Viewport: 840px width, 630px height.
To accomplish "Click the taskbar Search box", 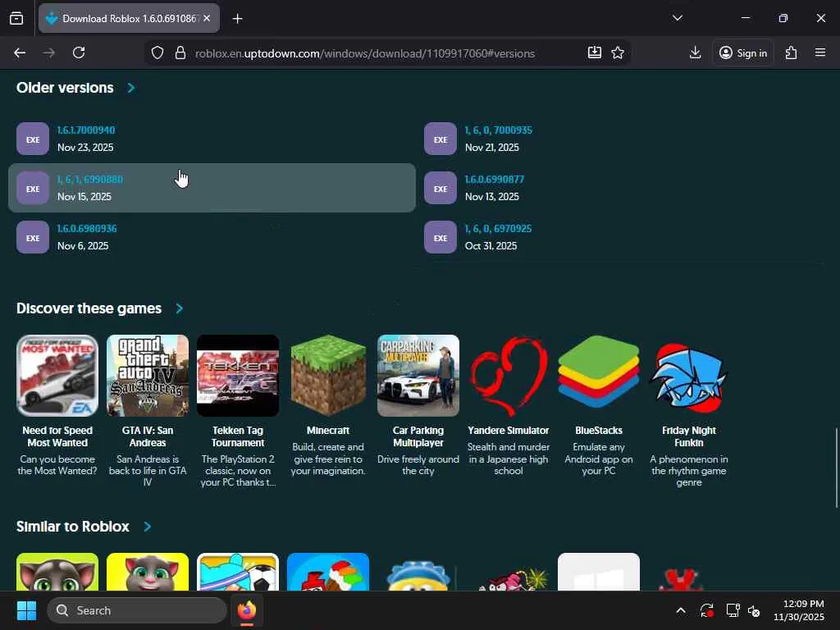I will click(x=137, y=610).
